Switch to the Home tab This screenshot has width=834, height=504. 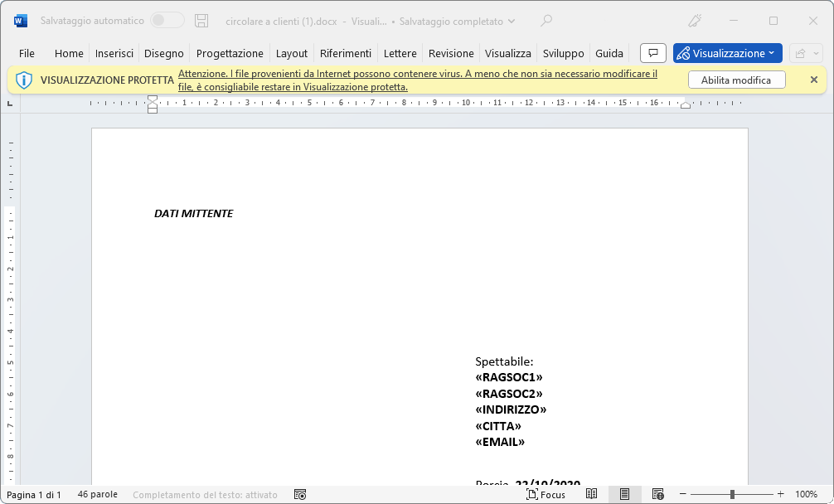click(69, 53)
